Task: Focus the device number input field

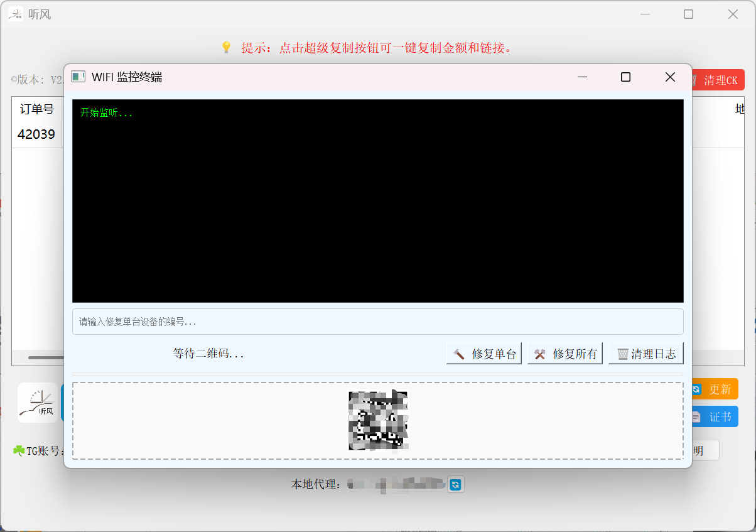Action: click(377, 322)
